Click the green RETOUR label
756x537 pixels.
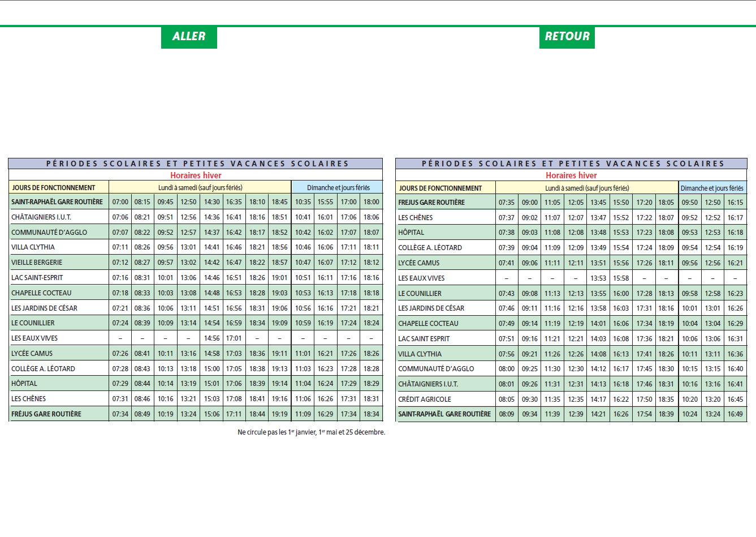(x=567, y=37)
